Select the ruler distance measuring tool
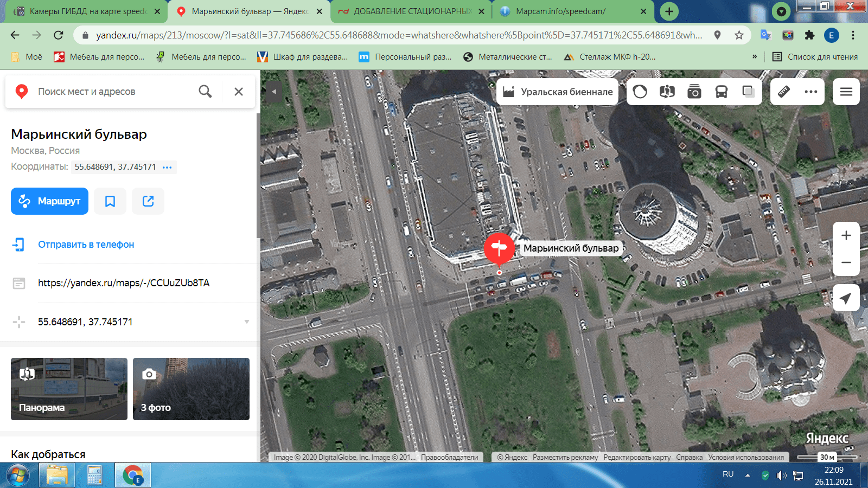The height and width of the screenshot is (488, 868). click(x=784, y=92)
